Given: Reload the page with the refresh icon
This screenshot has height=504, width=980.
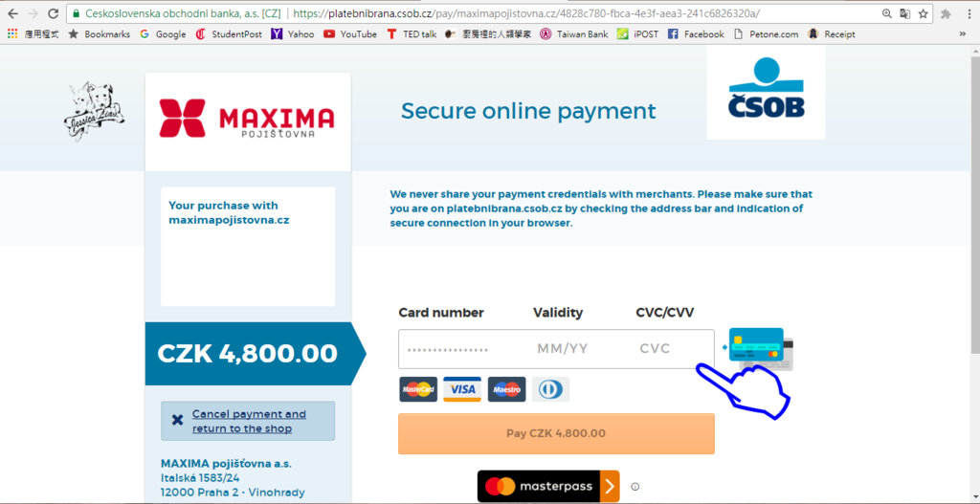Looking at the screenshot, I should pyautogui.click(x=54, y=13).
